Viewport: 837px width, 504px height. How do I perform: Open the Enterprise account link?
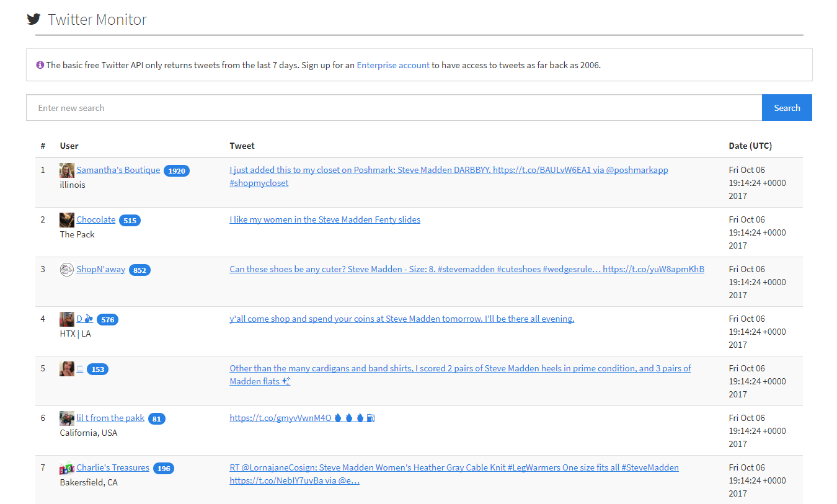click(x=393, y=65)
